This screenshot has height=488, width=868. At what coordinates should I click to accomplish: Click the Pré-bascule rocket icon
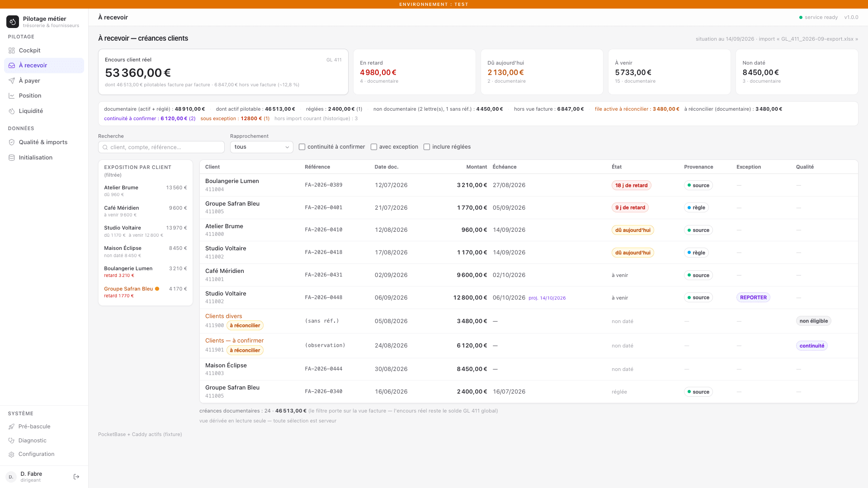coord(12,427)
